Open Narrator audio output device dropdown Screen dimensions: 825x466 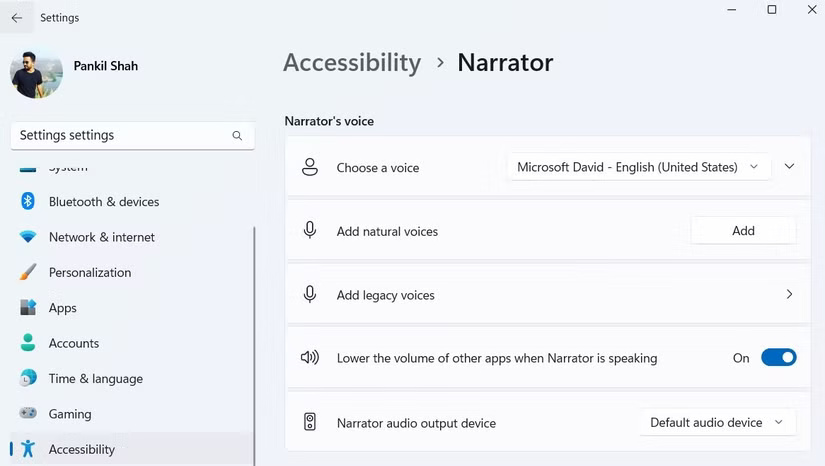[717, 423]
